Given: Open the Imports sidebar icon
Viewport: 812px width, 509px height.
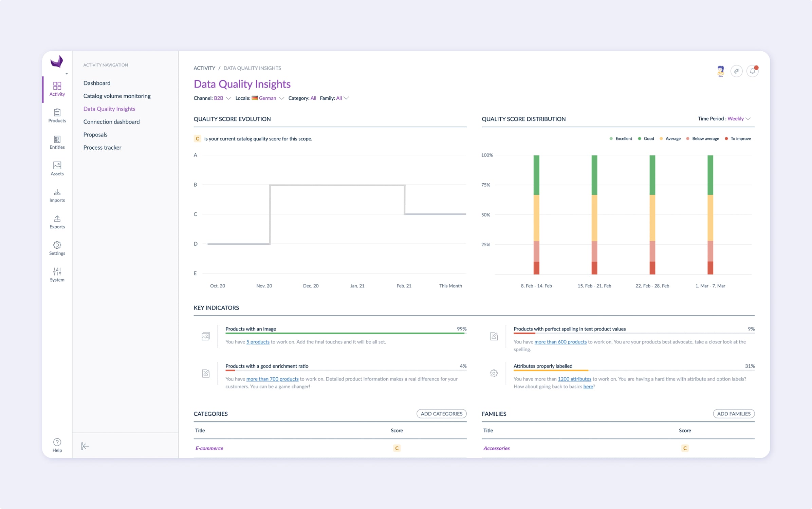Looking at the screenshot, I should pyautogui.click(x=57, y=195).
